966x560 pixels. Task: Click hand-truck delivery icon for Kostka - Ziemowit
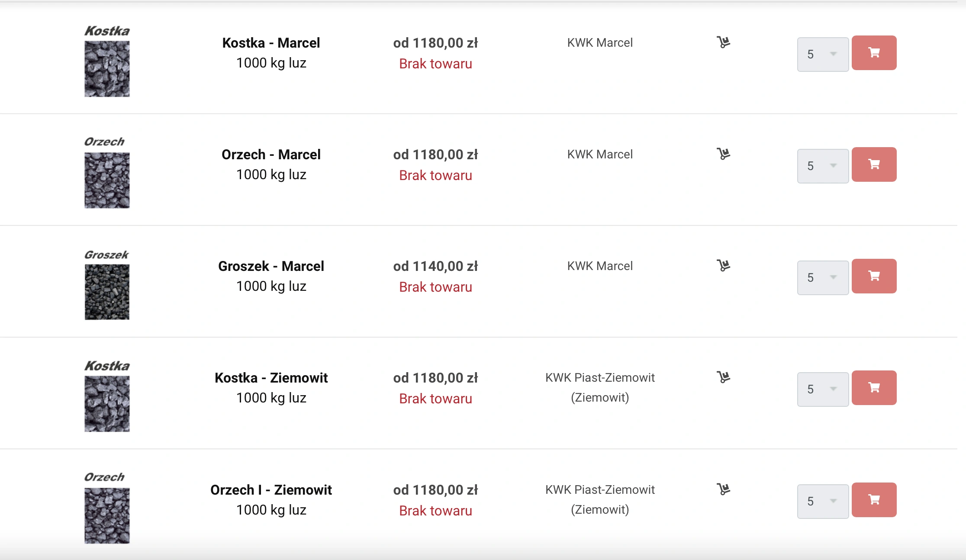[723, 377]
